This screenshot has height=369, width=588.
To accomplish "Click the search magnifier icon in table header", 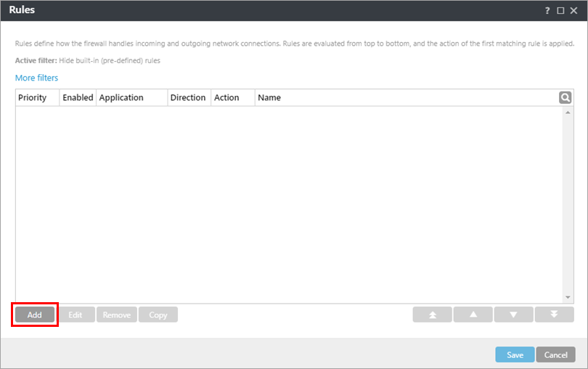I will [x=565, y=97].
